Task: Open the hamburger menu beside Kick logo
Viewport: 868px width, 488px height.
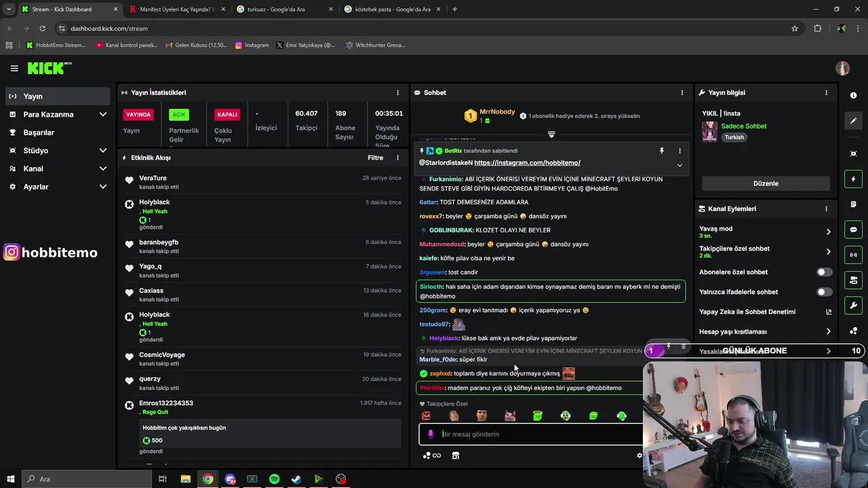Action: 14,68
